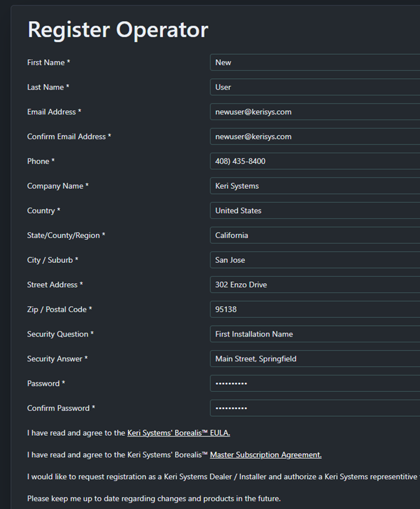
Task: Click the Email Address label
Action: pos(54,112)
